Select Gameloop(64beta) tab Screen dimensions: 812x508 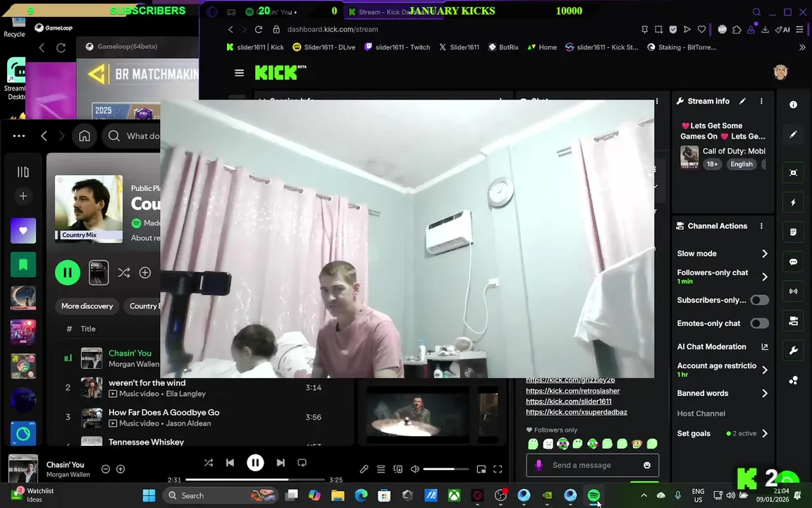pos(122,47)
